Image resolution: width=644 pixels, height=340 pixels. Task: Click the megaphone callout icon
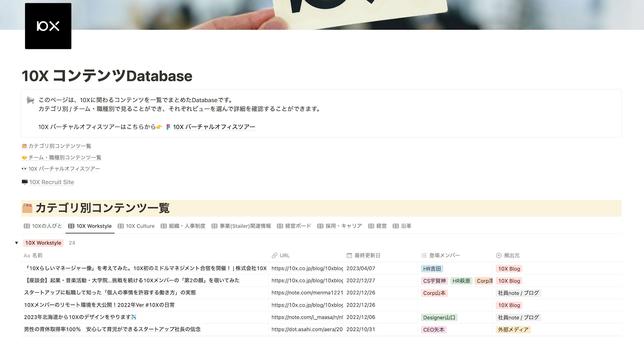point(30,100)
